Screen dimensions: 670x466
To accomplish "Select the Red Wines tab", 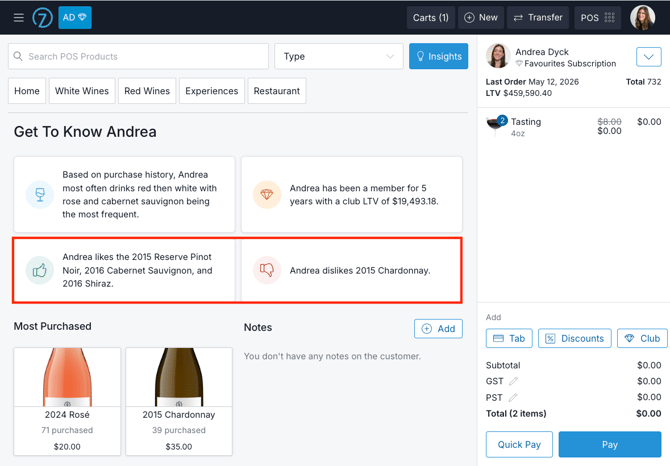I will pyautogui.click(x=147, y=91).
